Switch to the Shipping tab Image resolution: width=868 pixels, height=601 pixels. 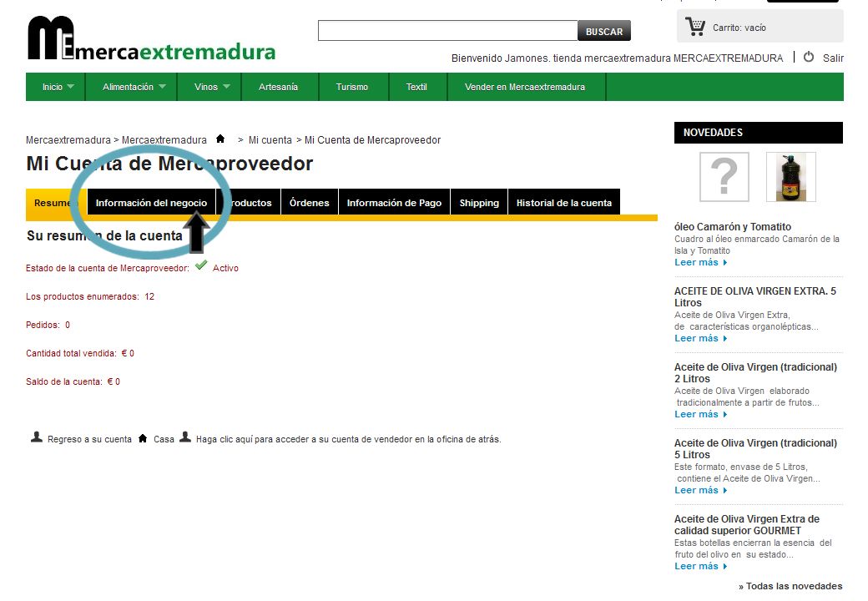click(479, 203)
